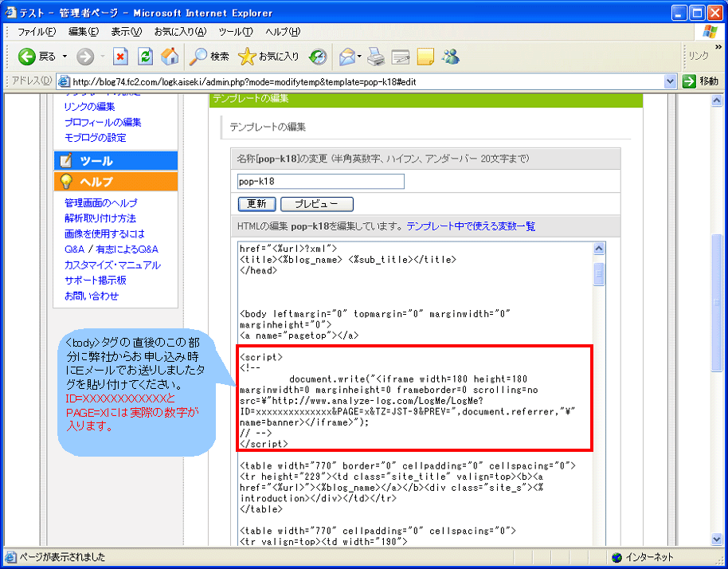Open サポート掲示板 link
This screenshot has width=728, height=569.
pyautogui.click(x=95, y=280)
